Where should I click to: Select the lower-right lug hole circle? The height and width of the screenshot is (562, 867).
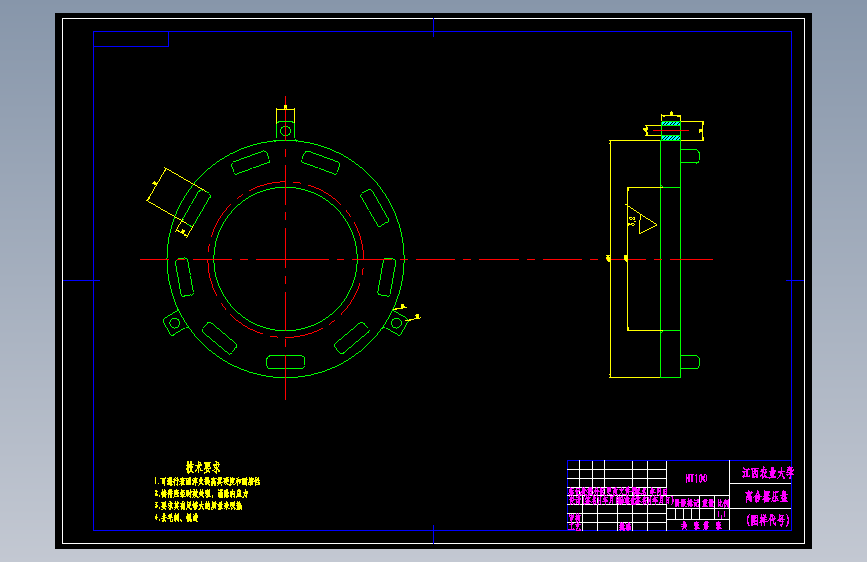click(396, 323)
